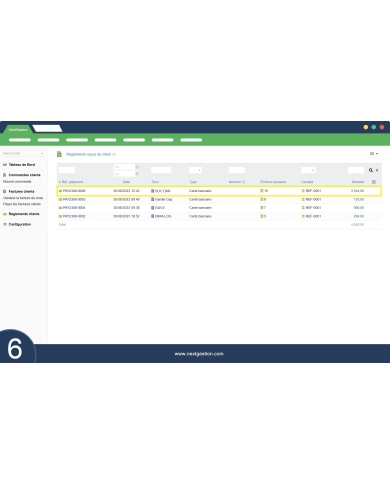The height and width of the screenshot is (484, 390).
Task: Open the Factures clients menu entry
Action: [x=21, y=191]
